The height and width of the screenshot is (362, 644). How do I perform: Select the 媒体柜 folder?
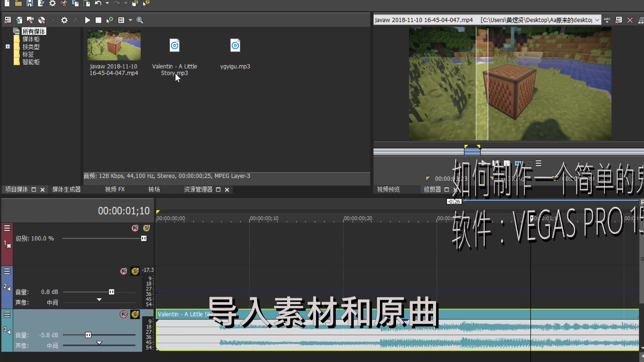[x=31, y=39]
